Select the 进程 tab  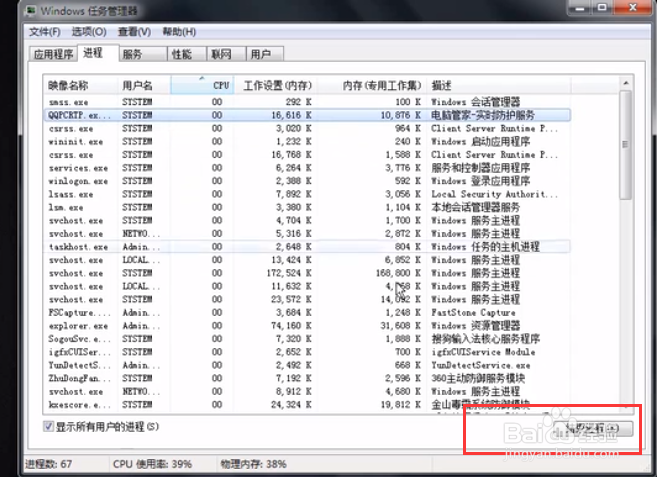tap(98, 53)
